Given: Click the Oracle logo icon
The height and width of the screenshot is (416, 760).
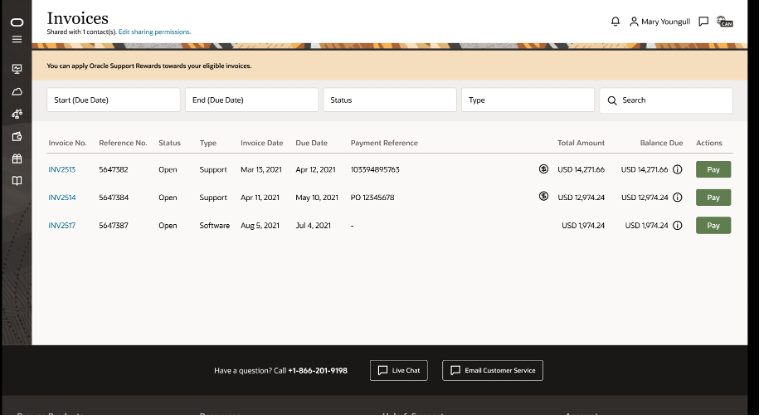Looking at the screenshot, I should [x=17, y=22].
